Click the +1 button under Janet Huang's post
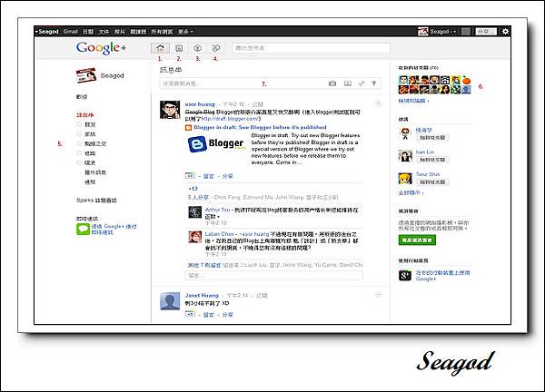545x392 pixels. tap(190, 314)
